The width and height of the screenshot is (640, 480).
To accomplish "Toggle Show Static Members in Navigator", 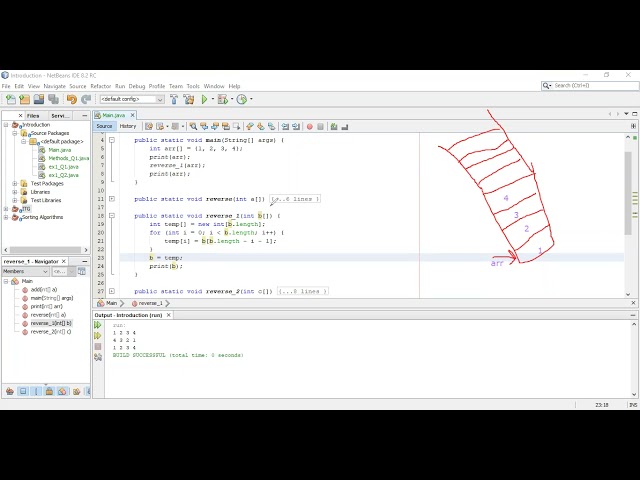I will point(36,391).
